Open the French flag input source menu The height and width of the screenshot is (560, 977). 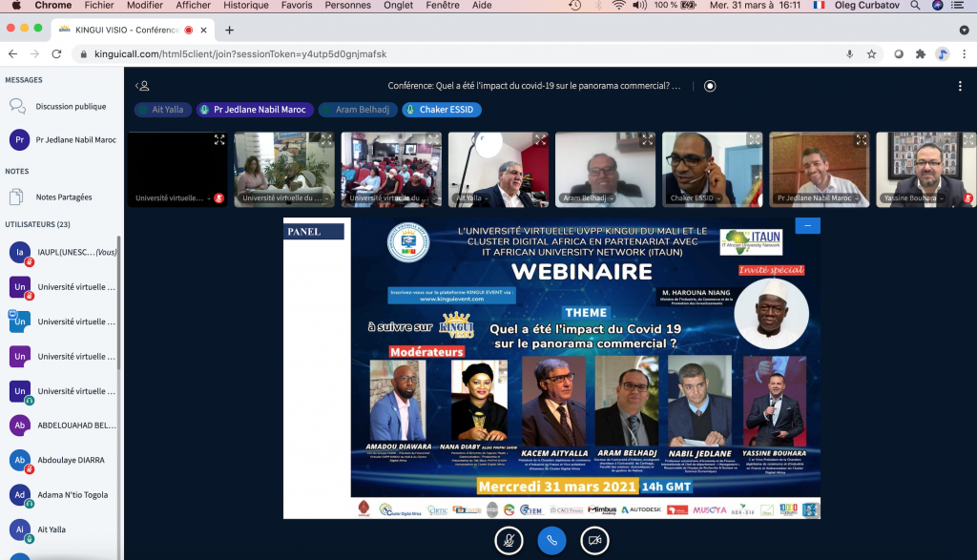pyautogui.click(x=819, y=5)
